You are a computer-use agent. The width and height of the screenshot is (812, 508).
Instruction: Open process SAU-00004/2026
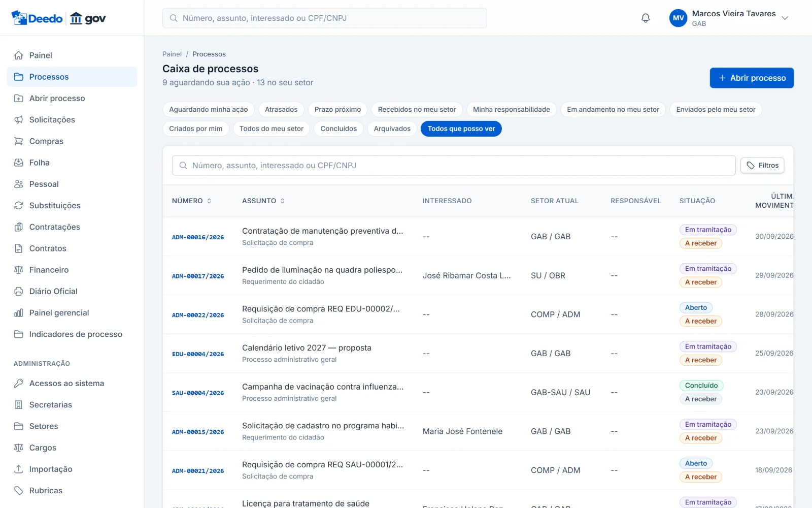pyautogui.click(x=198, y=393)
